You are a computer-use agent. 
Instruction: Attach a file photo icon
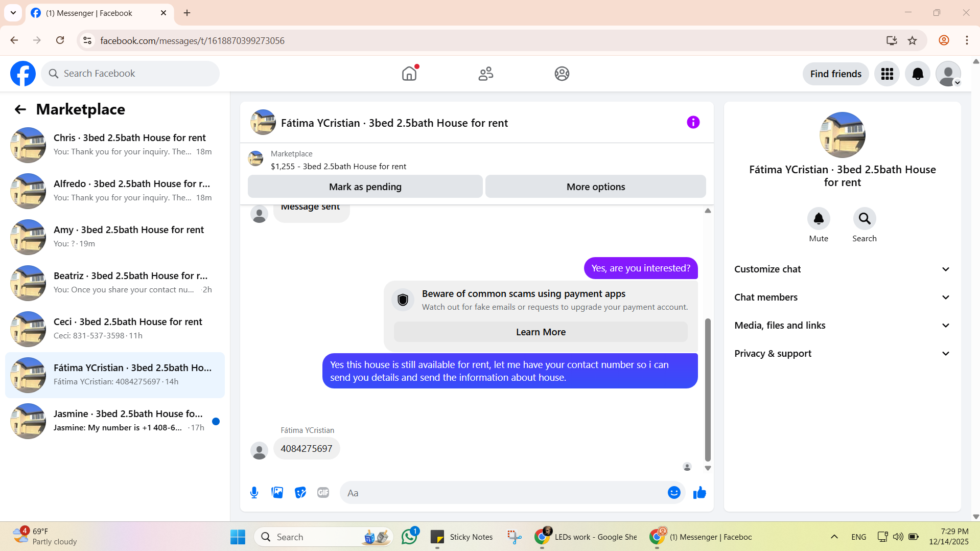[277, 493]
